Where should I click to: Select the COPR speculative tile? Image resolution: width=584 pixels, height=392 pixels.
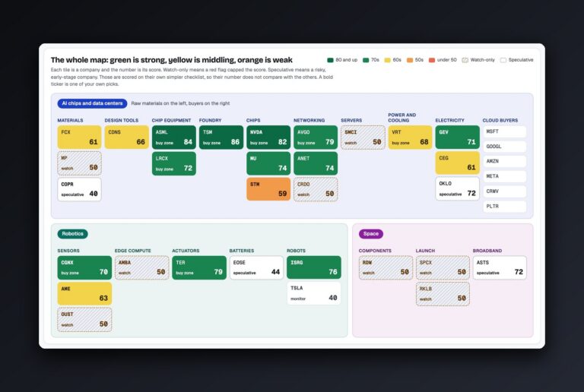click(79, 189)
